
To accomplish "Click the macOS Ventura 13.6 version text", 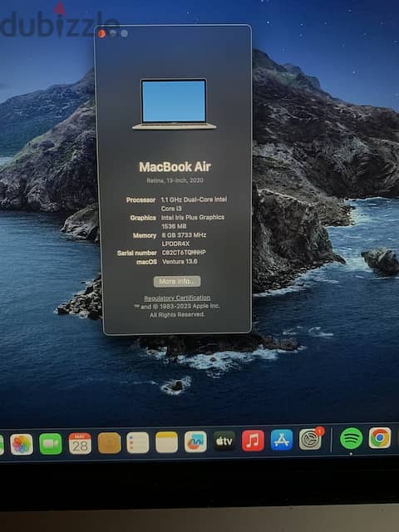I will coord(180,262).
